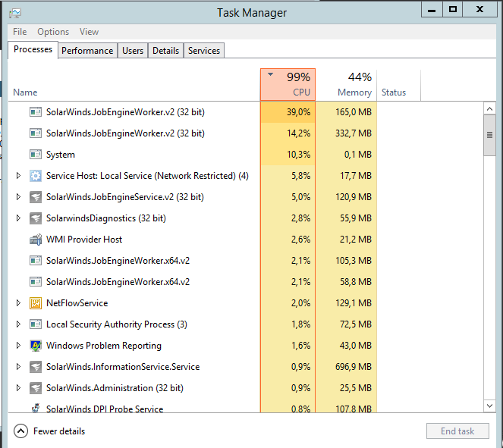Select the System process row name
This screenshot has height=448, width=503.
[61, 155]
